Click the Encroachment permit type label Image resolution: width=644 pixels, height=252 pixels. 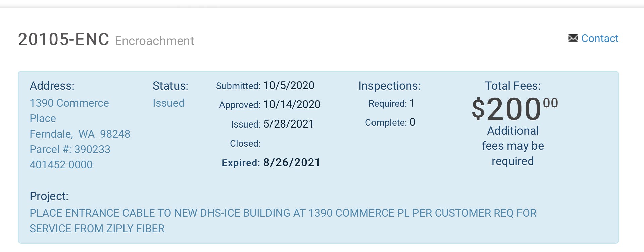pos(154,41)
